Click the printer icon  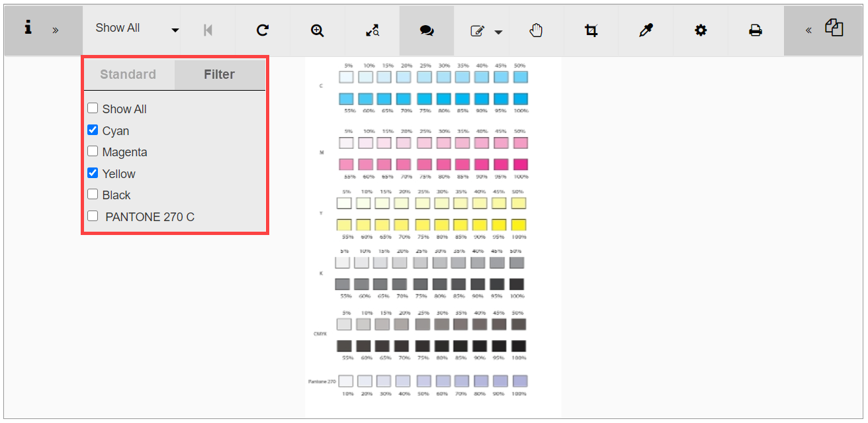point(756,30)
